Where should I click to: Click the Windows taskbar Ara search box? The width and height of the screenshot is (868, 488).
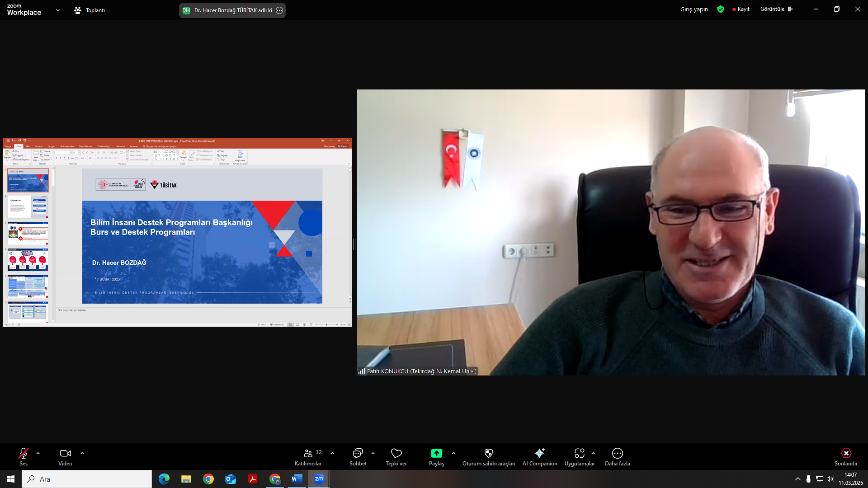(x=87, y=479)
